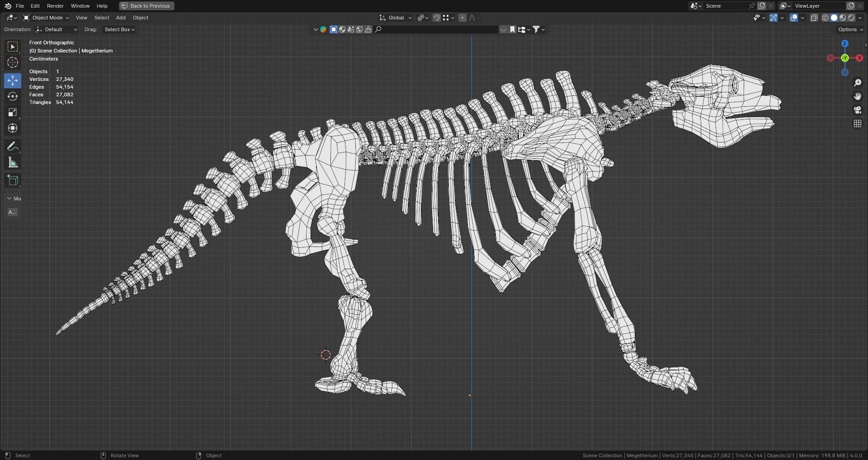Image resolution: width=868 pixels, height=460 pixels.
Task: Open the Object Mode dropdown
Action: [46, 18]
